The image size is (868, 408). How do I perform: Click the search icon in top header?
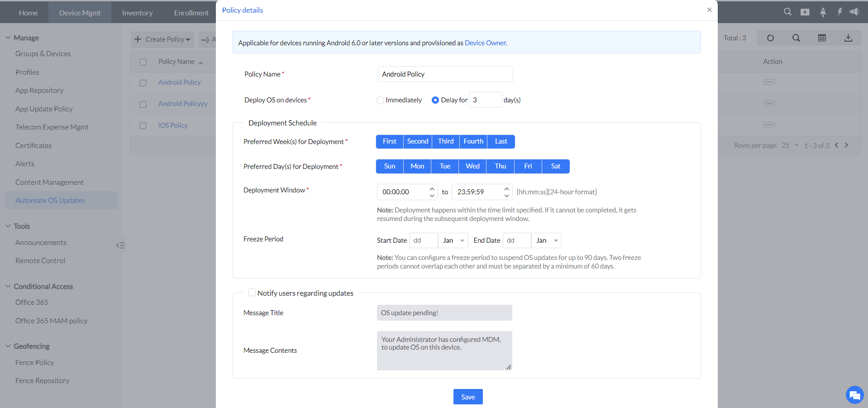click(x=787, y=12)
